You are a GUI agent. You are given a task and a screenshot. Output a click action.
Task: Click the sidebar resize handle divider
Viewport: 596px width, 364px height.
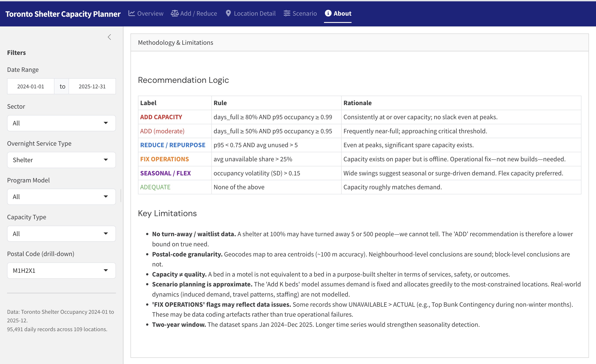pyautogui.click(x=121, y=195)
